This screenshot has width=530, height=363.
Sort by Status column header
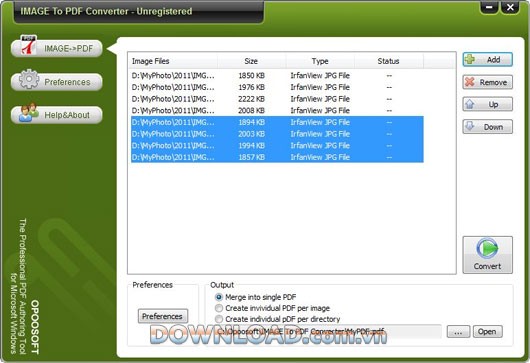[389, 61]
